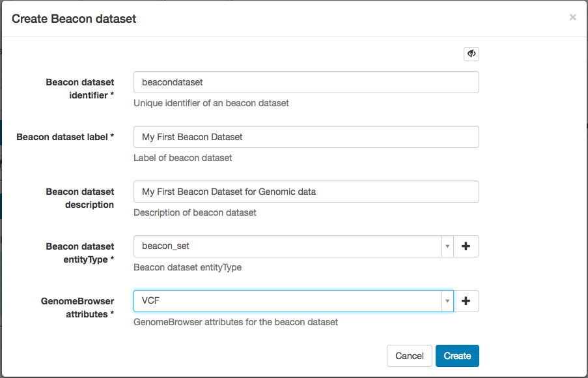Cancel the Beacon dataset dialog
Viewport: 588px width, 378px height.
click(x=409, y=356)
